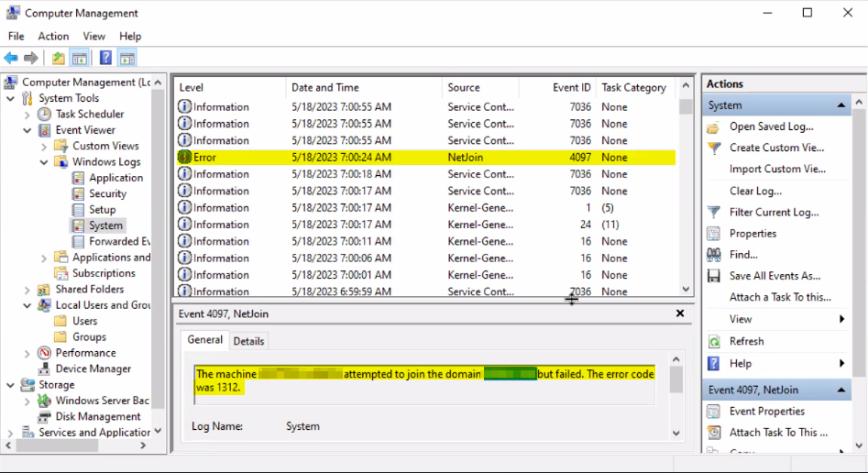This screenshot has width=868, height=473.
Task: Click the Forward arrow toolbar icon
Action: pyautogui.click(x=31, y=58)
